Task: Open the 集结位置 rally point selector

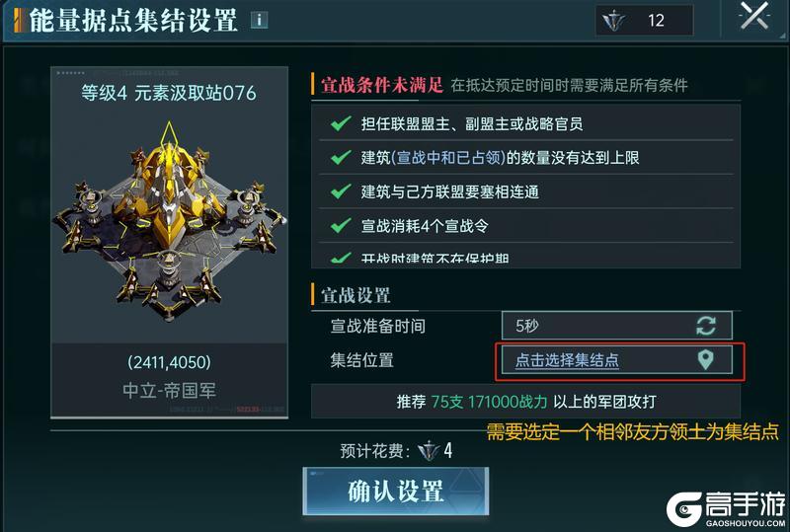Action: pos(616,359)
